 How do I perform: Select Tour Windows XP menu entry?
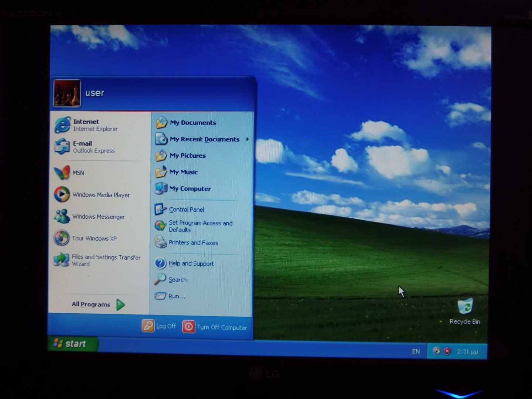click(99, 238)
